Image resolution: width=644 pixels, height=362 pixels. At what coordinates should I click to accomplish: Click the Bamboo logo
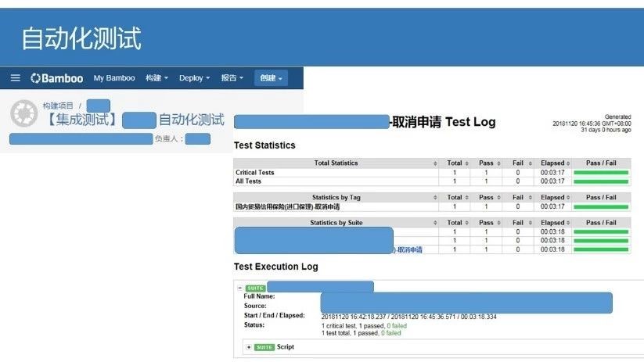click(x=56, y=78)
